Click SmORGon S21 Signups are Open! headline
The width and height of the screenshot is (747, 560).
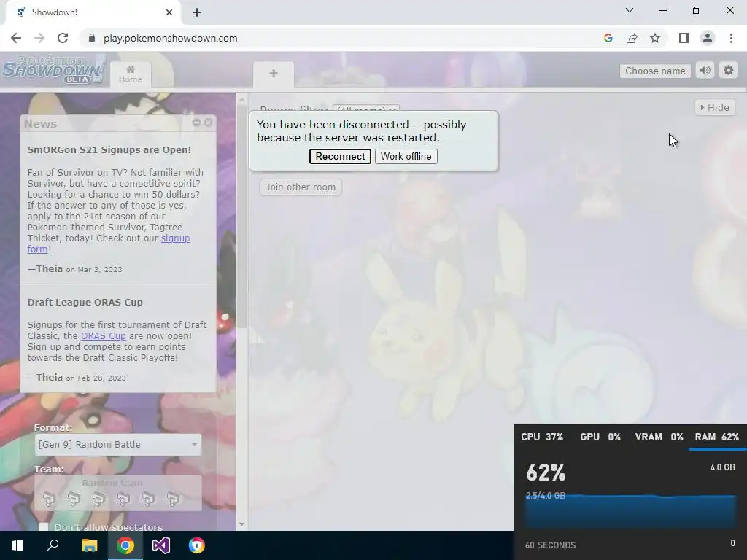click(x=109, y=149)
